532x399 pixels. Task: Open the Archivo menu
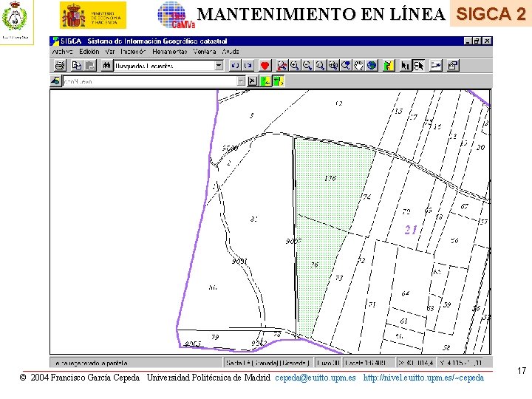62,52
